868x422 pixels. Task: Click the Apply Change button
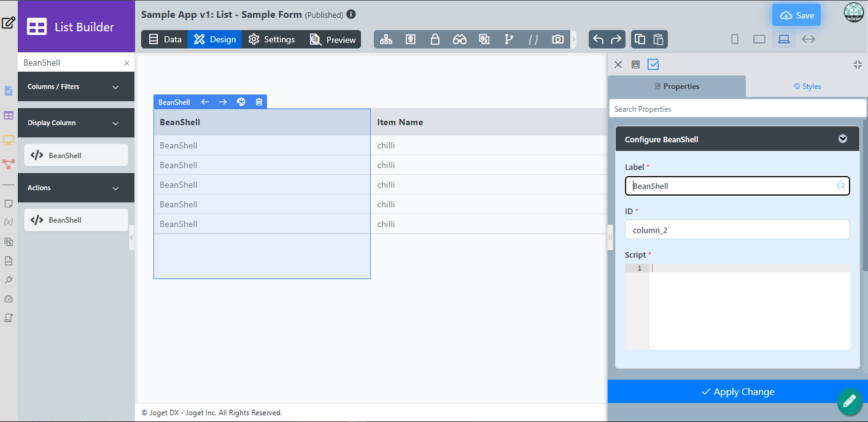(737, 392)
